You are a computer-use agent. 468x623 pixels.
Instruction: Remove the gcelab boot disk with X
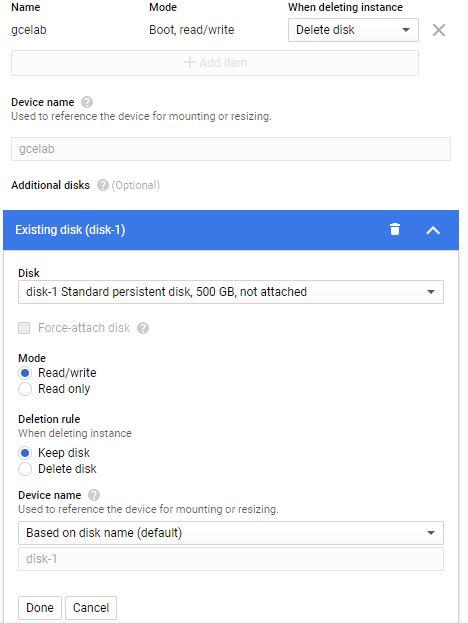439,30
